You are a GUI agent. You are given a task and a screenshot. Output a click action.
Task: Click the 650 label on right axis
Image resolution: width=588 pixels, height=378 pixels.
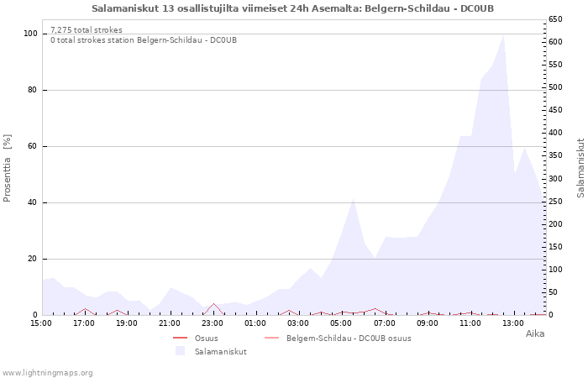click(554, 19)
